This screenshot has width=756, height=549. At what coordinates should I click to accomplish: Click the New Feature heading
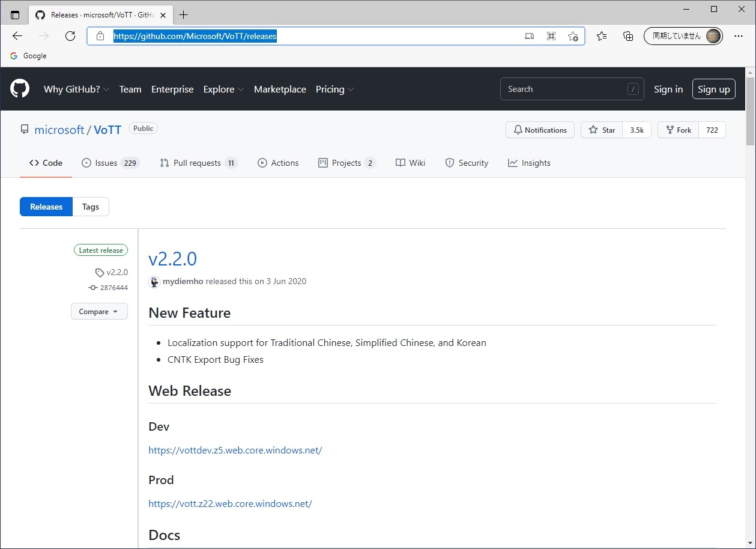(190, 313)
